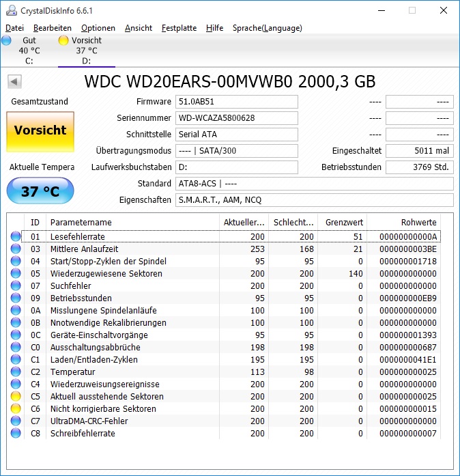
Task: Click the Betriebsstunden value 3769 Std.
Action: (420, 167)
